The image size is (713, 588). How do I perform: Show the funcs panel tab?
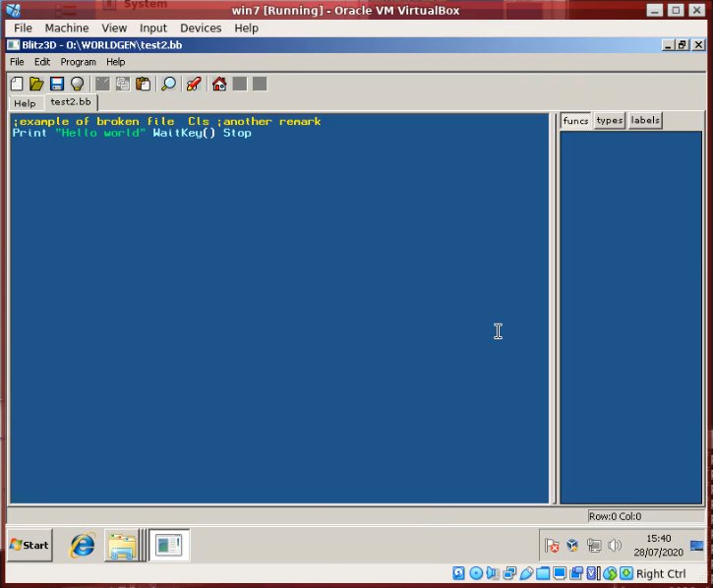[575, 121]
